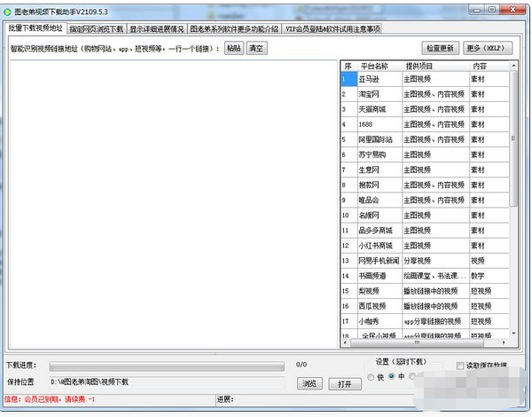Image resolution: width=532 pixels, height=417 pixels.
Task: Select the 生意网 row
Action: (425, 169)
